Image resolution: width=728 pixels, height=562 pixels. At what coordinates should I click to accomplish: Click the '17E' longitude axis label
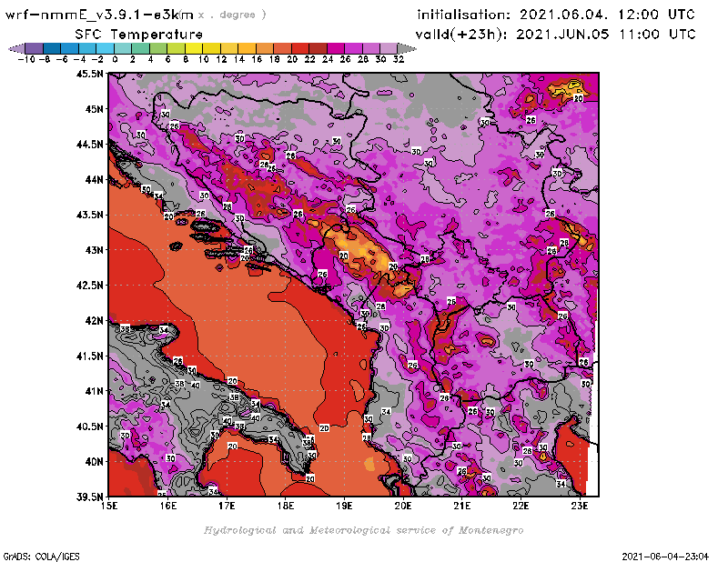click(227, 506)
